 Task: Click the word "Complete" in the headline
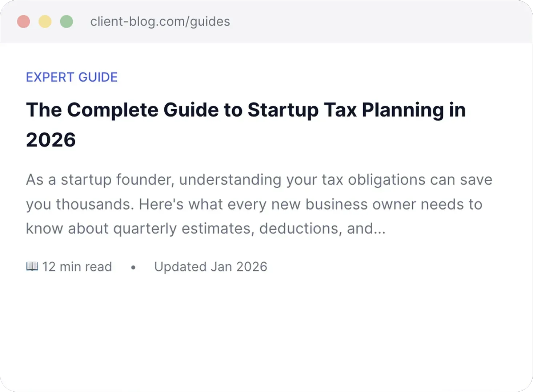pos(113,110)
